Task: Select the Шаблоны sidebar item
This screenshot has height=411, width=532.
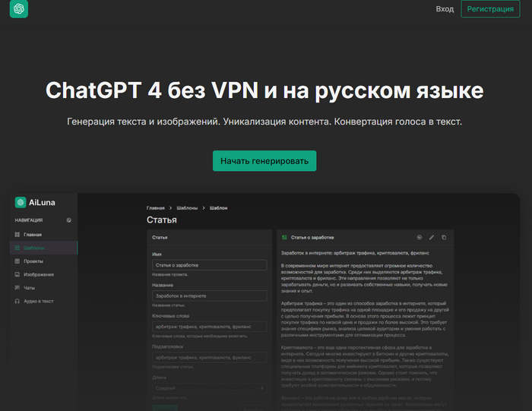Action: pos(43,248)
